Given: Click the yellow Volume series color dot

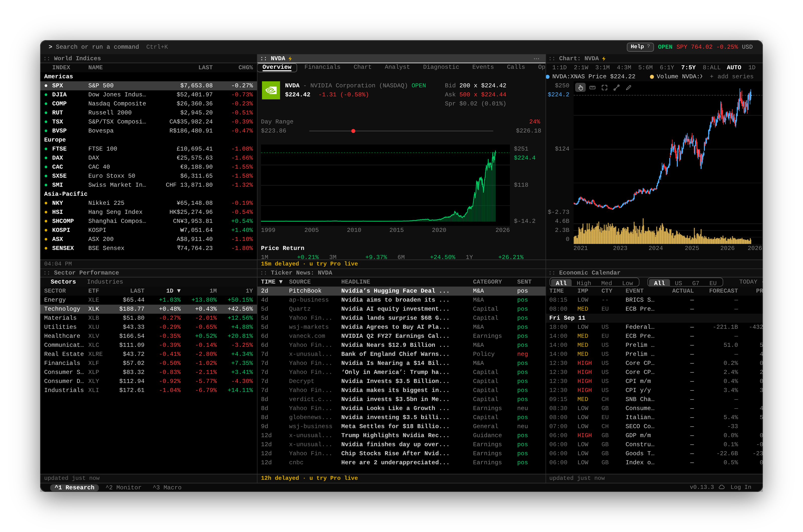Looking at the screenshot, I should (652, 77).
